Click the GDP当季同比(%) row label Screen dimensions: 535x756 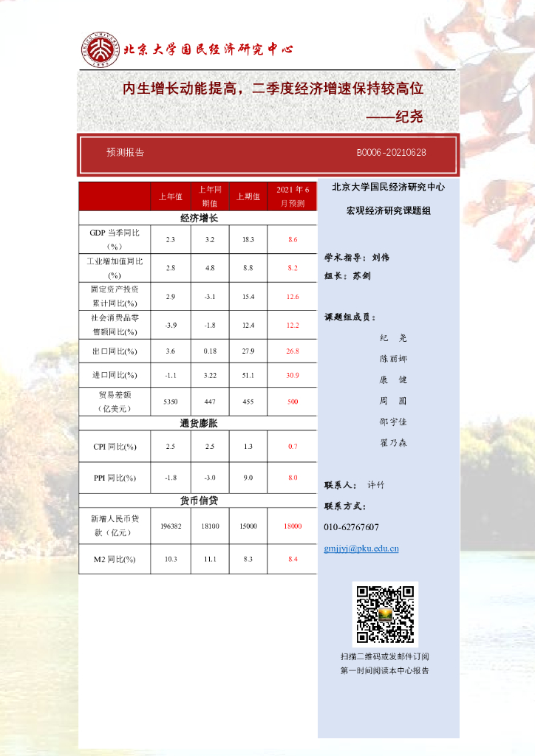tap(115, 240)
